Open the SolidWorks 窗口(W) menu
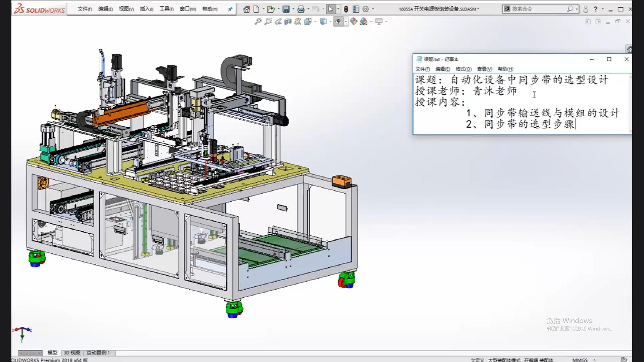The image size is (644, 362). click(x=188, y=9)
